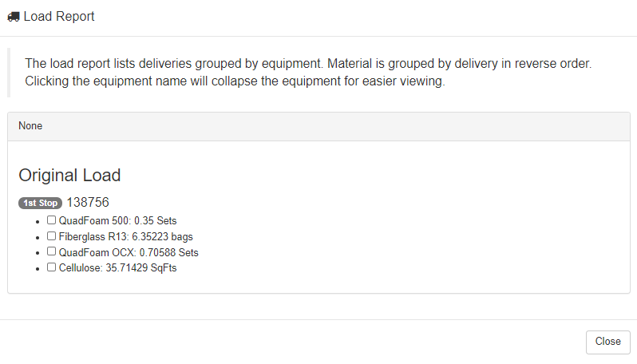Click the 0.35 Sets quantity text

pos(161,220)
